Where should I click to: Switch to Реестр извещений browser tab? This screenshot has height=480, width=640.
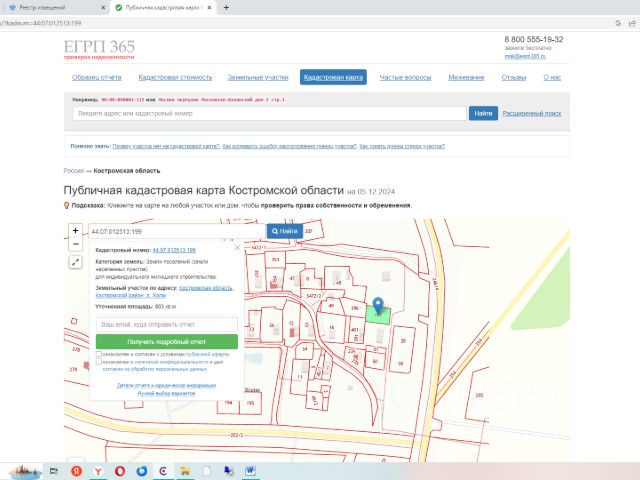[x=53, y=7]
